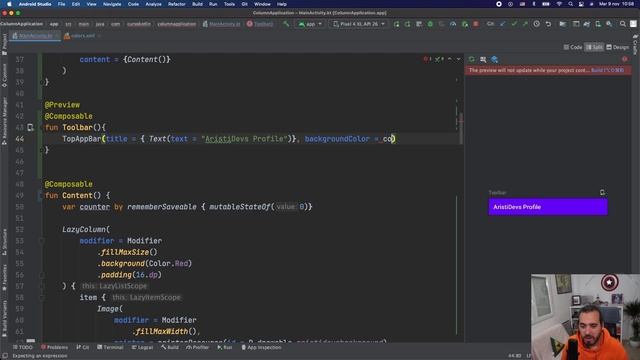Image resolution: width=640 pixels, height=360 pixels.
Task: Click the Build & Refresh link in banner
Action: (x=607, y=70)
